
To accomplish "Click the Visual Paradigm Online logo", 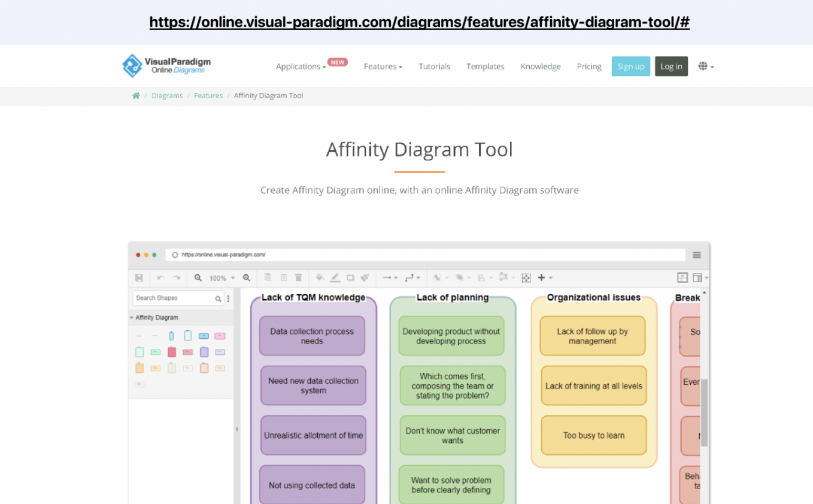I will (x=166, y=66).
